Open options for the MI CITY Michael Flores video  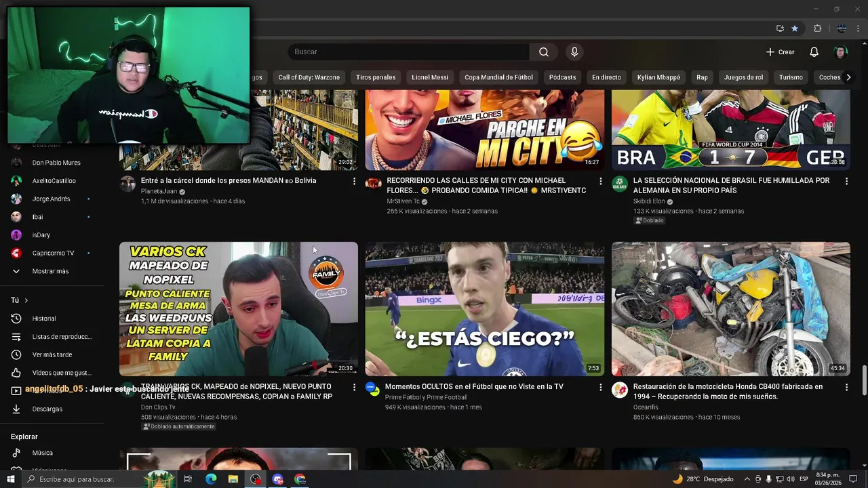coord(600,181)
